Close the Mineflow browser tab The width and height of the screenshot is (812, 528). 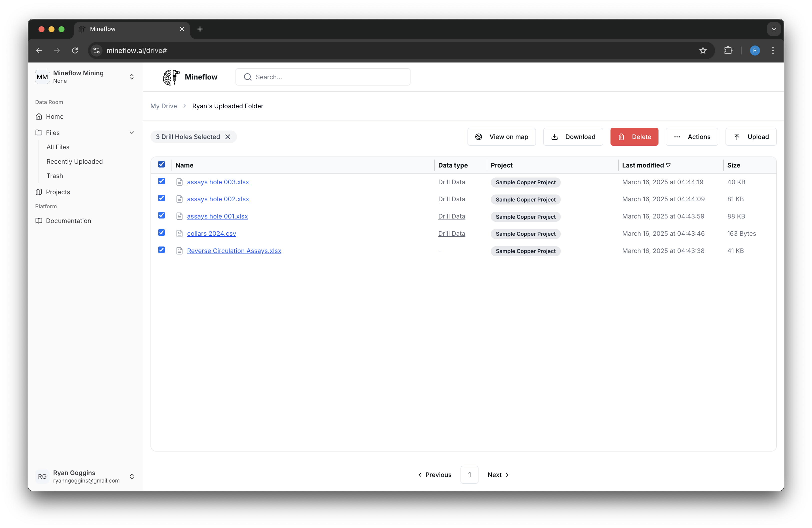pyautogui.click(x=182, y=29)
